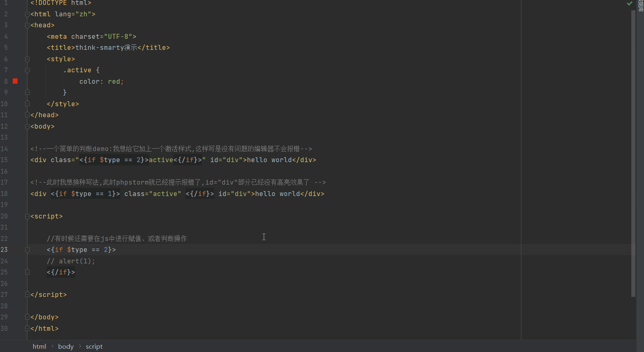Click 'hello world' text on line 15

click(x=269, y=160)
